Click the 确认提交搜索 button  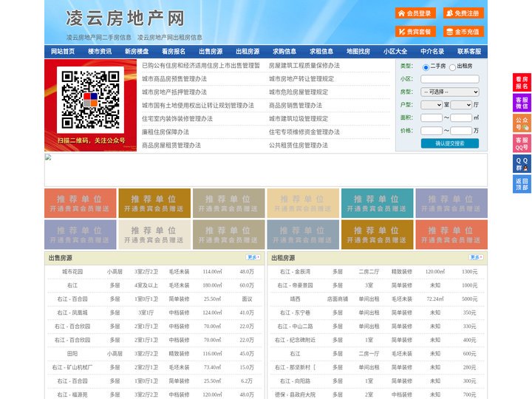point(450,143)
